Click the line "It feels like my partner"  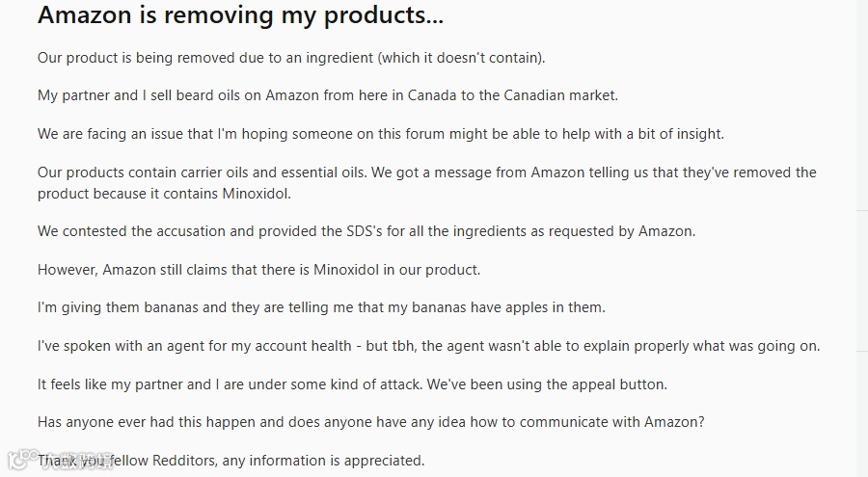coord(352,384)
